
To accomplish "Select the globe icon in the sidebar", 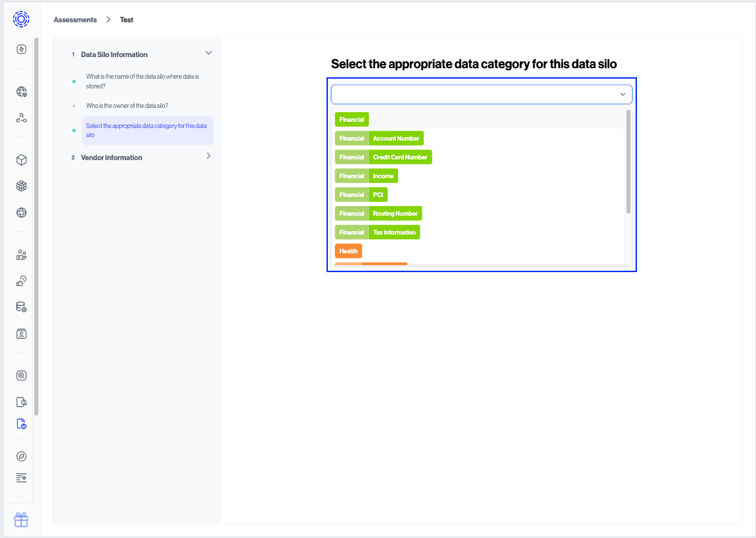I will (x=21, y=212).
